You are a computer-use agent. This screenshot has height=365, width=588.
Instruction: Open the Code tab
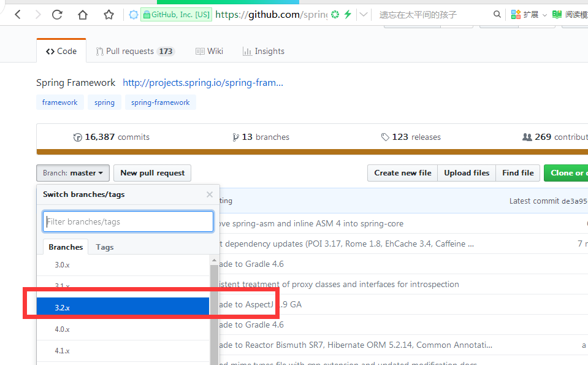pyautogui.click(x=61, y=51)
